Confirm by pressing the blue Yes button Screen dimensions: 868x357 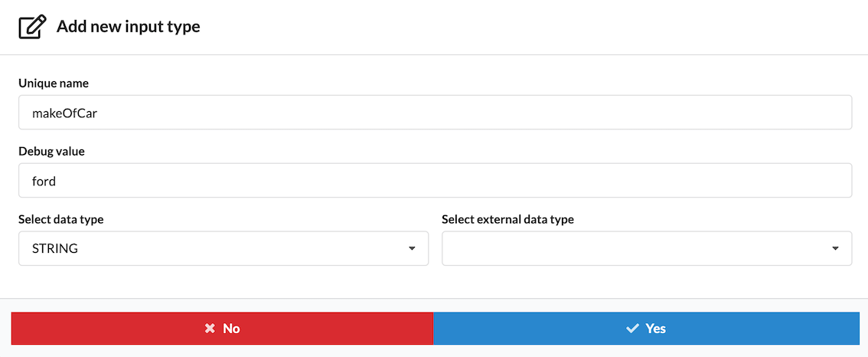click(646, 329)
